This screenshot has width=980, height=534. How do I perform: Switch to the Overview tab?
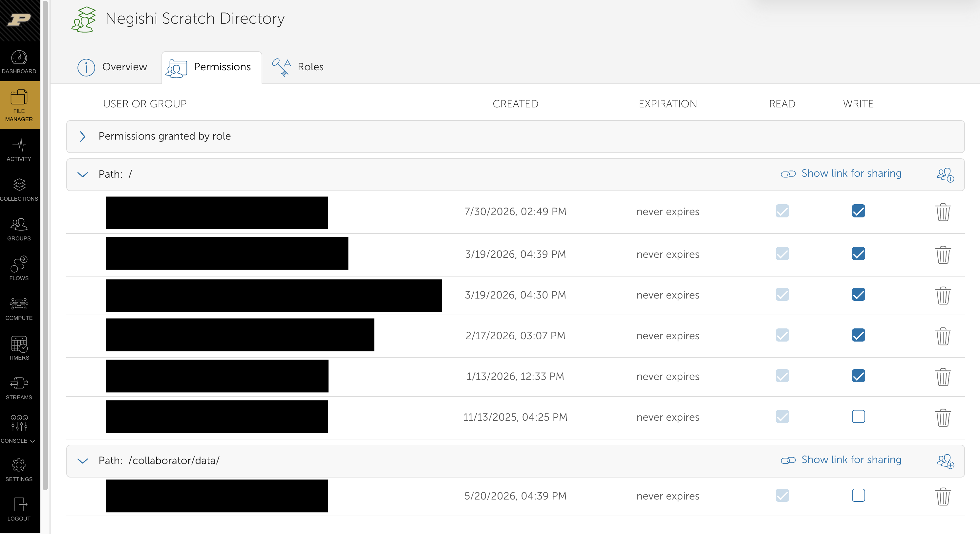point(112,67)
